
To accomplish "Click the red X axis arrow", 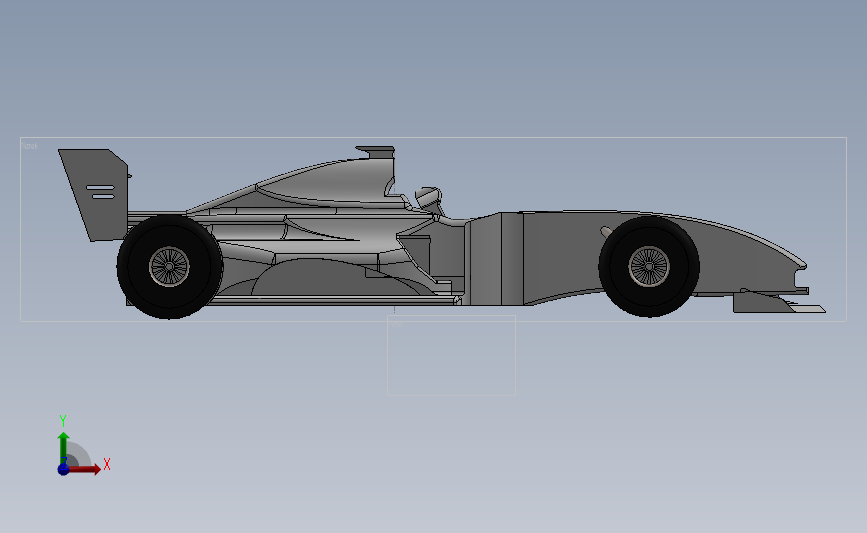I will [x=84, y=469].
